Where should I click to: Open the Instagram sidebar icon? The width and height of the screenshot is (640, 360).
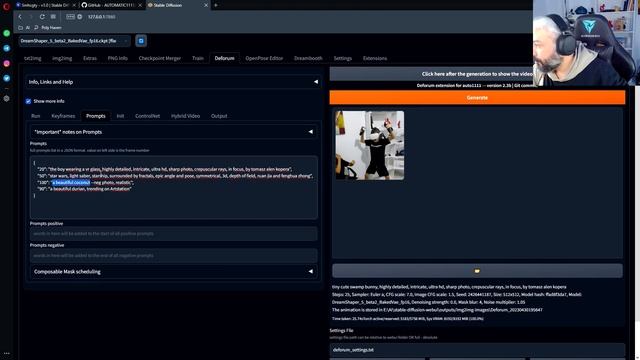(x=7, y=63)
